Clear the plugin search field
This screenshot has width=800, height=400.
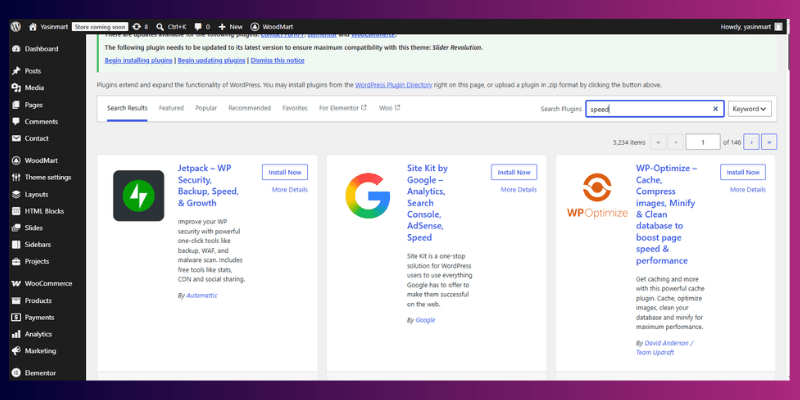715,109
